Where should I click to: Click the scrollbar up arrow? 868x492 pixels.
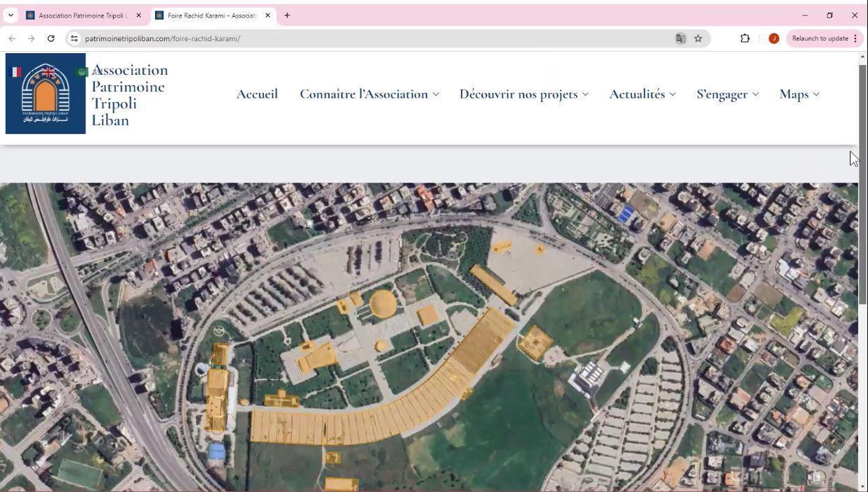click(x=862, y=57)
